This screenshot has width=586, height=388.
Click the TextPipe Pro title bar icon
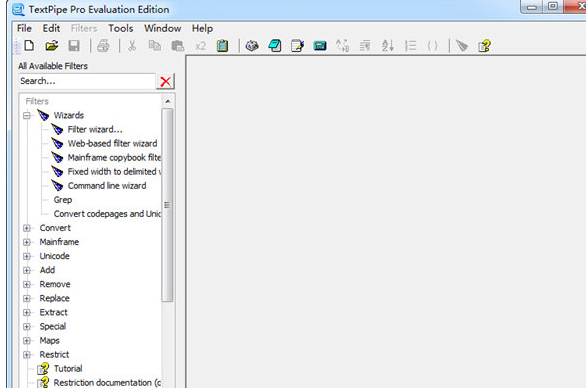pos(18,9)
